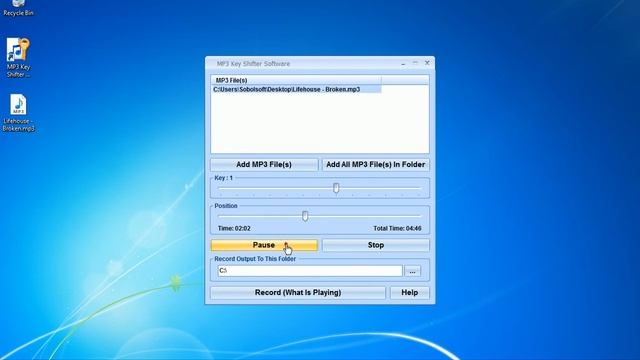Click the Time: 02:02 label
This screenshot has height=360, width=640.
coord(234,229)
